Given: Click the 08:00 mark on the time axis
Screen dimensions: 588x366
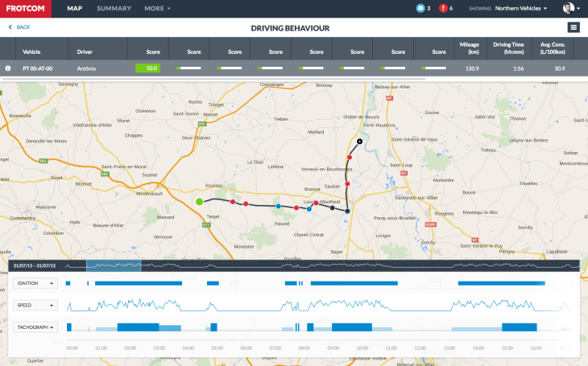Looking at the screenshot, I should coord(304,348).
